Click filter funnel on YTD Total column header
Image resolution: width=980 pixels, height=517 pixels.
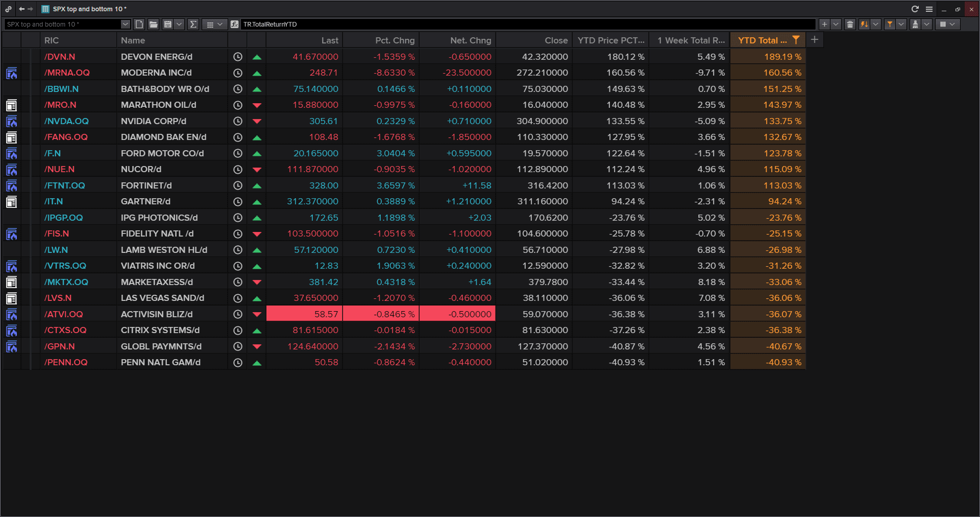point(796,40)
